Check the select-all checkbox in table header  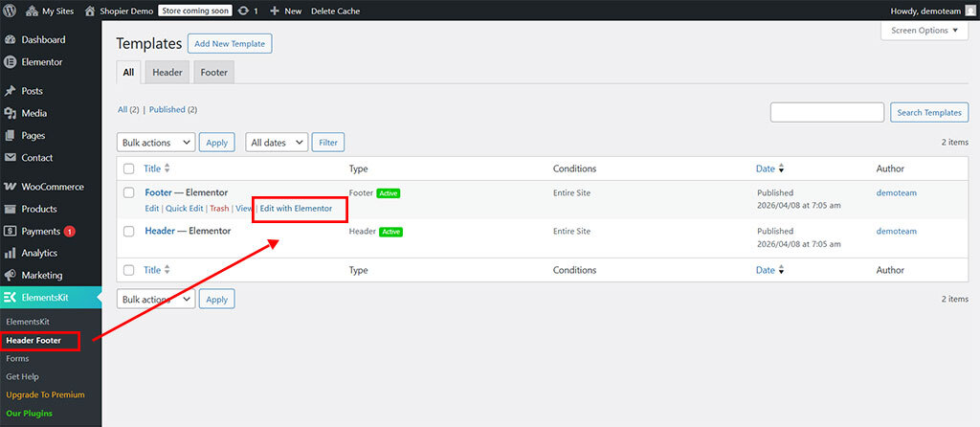coord(129,169)
